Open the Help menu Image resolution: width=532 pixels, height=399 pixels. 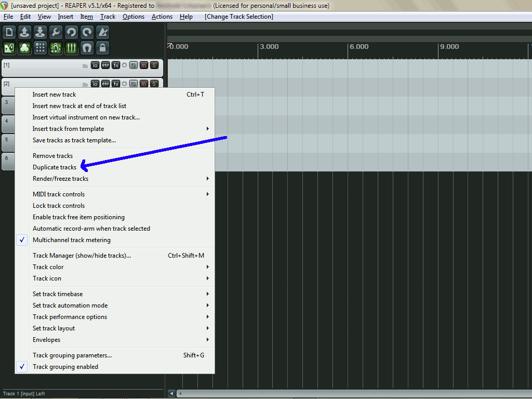tap(186, 17)
